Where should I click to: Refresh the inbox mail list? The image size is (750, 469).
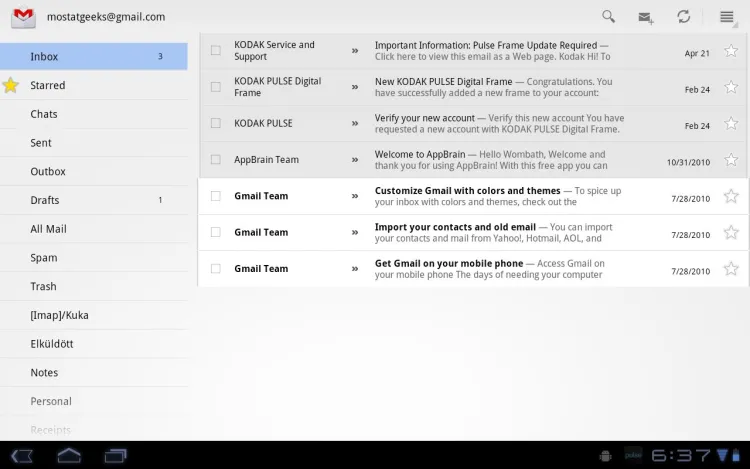point(684,17)
